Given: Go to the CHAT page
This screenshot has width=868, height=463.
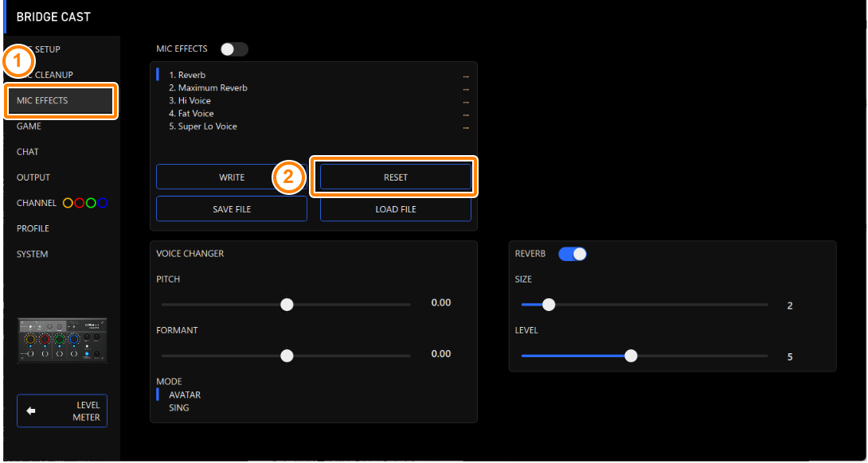Looking at the screenshot, I should tap(28, 152).
